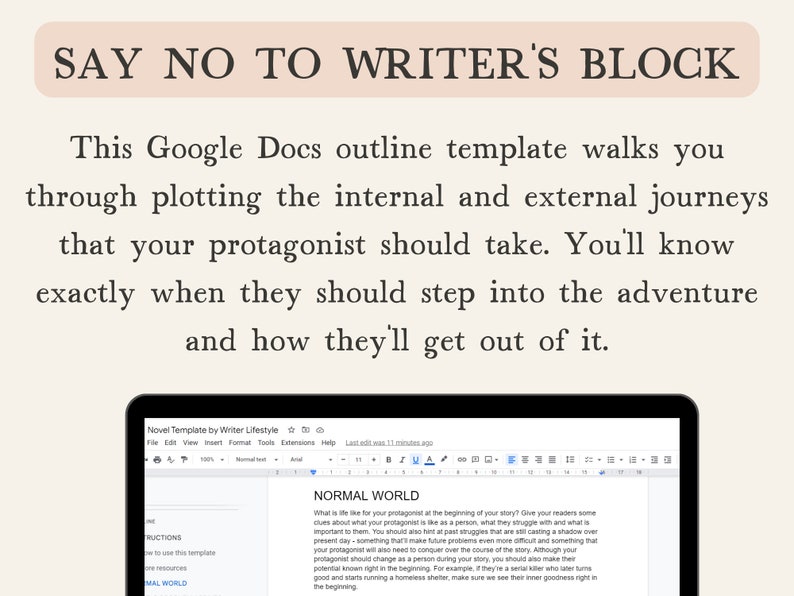Click the Spell check icon

tap(171, 459)
